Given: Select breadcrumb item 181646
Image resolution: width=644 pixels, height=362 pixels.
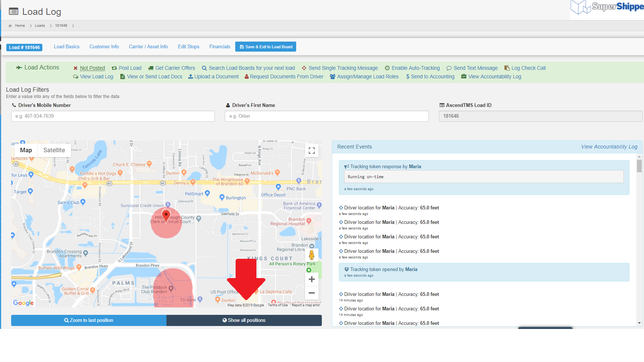Looking at the screenshot, I should coord(61,26).
